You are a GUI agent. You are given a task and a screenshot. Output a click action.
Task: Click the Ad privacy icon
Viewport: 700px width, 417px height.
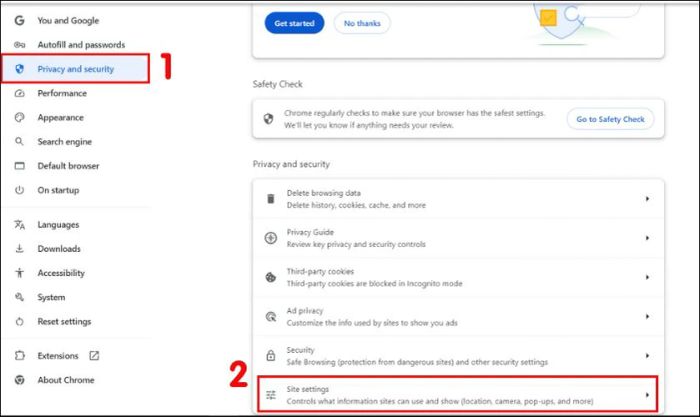[271, 317]
